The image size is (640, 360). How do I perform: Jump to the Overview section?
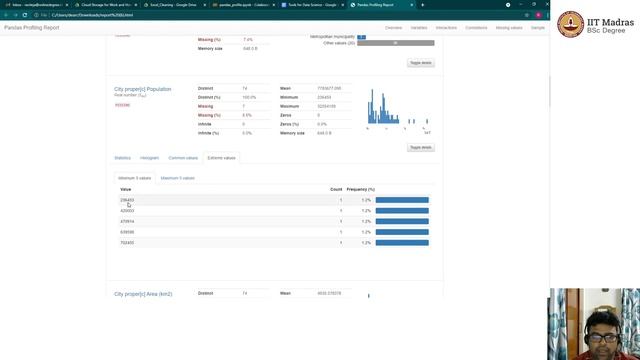tap(393, 28)
